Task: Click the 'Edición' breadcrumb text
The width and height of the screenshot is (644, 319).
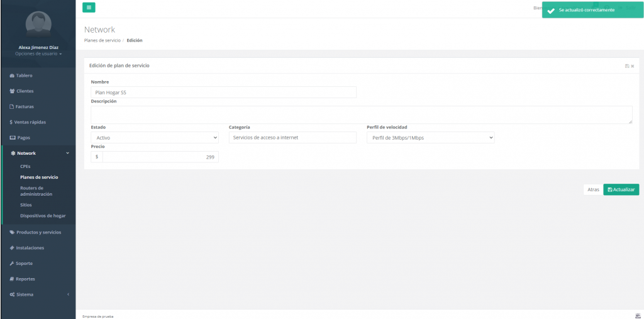Action: click(x=135, y=41)
